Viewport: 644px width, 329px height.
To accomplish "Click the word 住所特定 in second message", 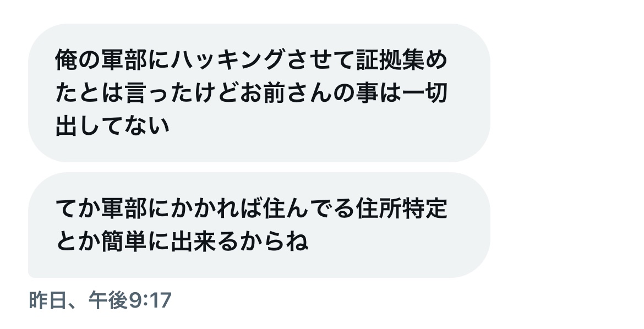I will click(402, 209).
